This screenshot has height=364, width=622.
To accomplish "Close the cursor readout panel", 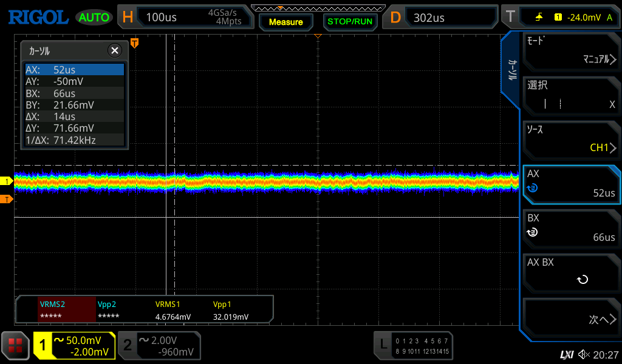I will [x=114, y=51].
